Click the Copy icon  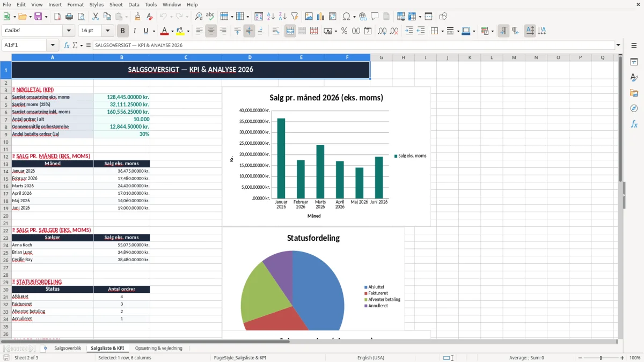click(x=107, y=17)
